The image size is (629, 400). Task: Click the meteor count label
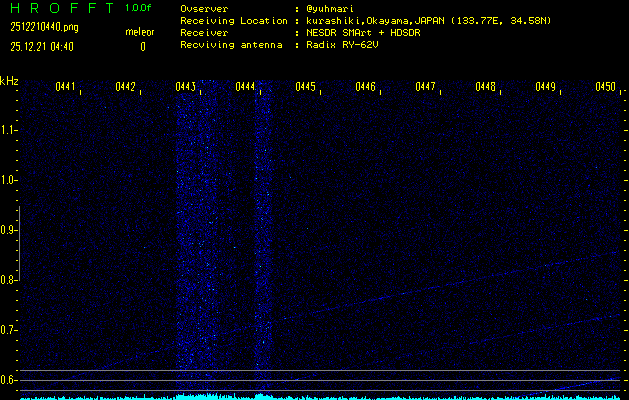coord(139,33)
